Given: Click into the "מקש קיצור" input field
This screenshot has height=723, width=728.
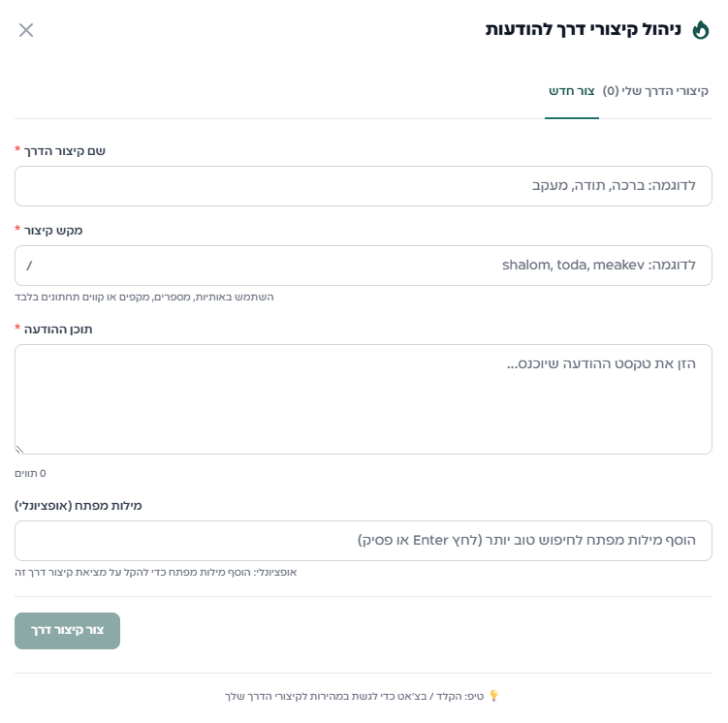Looking at the screenshot, I should point(364,266).
